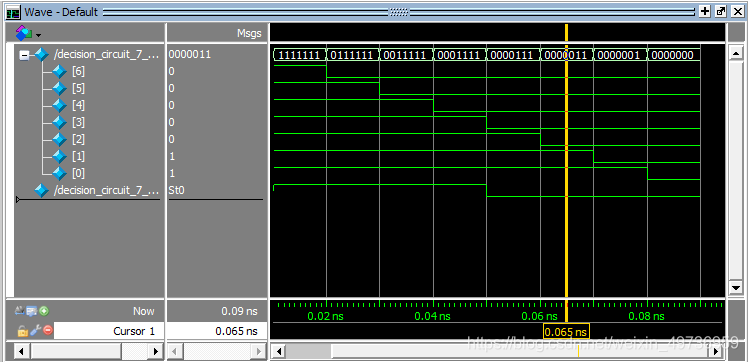749x362 pixels.
Task: Click the diamond icon of bit [6]
Action: pyautogui.click(x=59, y=72)
